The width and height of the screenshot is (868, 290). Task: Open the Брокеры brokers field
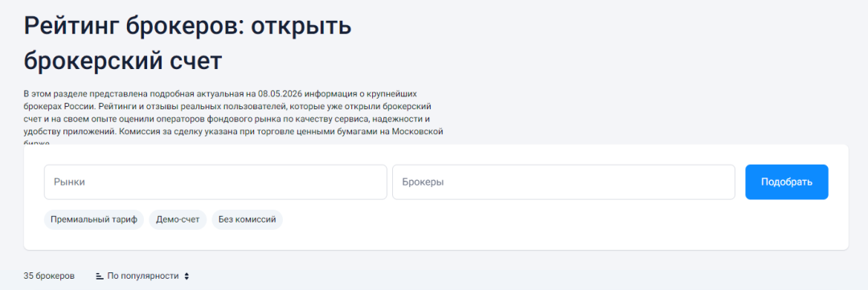coord(563,182)
